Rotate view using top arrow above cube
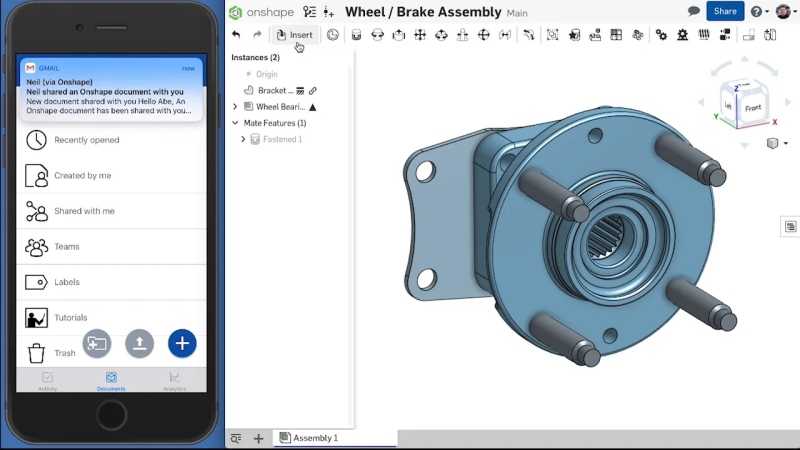Image resolution: width=800 pixels, height=450 pixels. tap(744, 60)
